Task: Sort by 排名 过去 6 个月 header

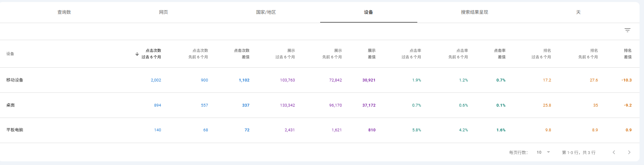Action: coord(541,54)
